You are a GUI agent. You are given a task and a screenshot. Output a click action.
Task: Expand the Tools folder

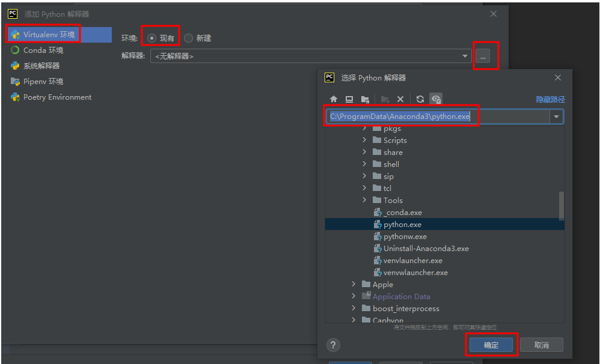(364, 200)
